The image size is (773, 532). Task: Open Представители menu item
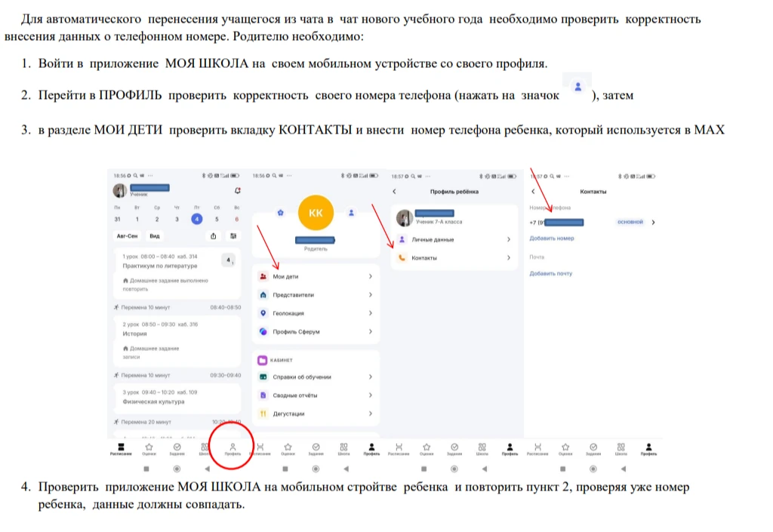[316, 294]
